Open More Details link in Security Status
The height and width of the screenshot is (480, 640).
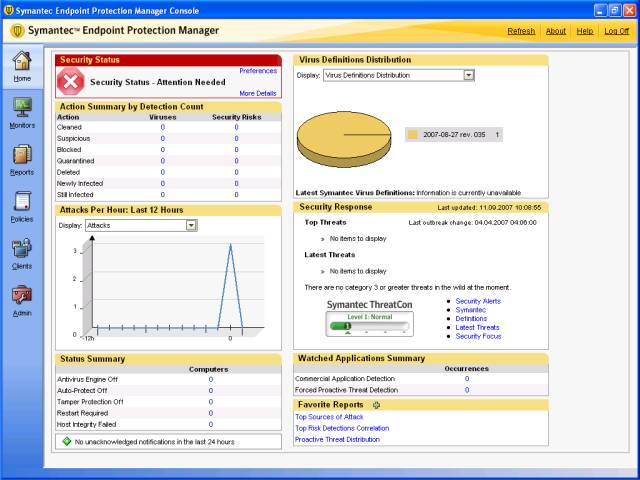(258, 93)
